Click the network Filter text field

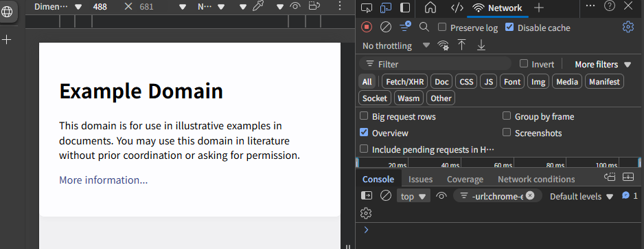pos(435,64)
